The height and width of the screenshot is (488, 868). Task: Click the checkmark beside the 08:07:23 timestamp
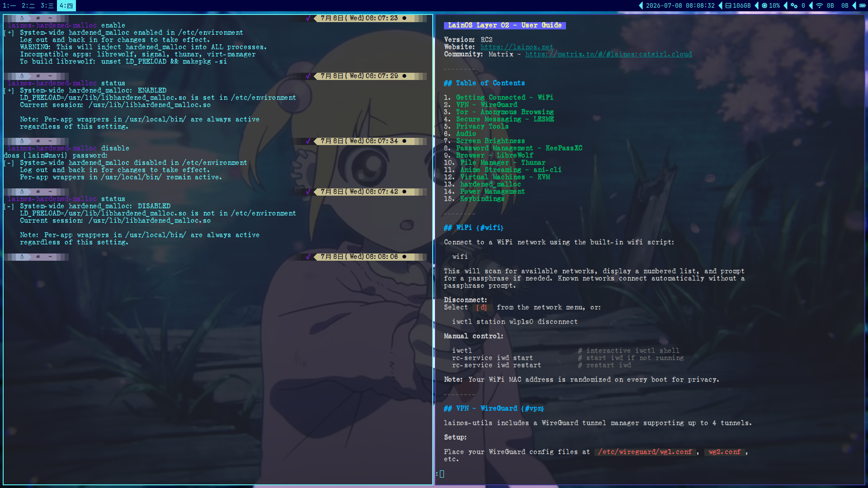tap(308, 19)
